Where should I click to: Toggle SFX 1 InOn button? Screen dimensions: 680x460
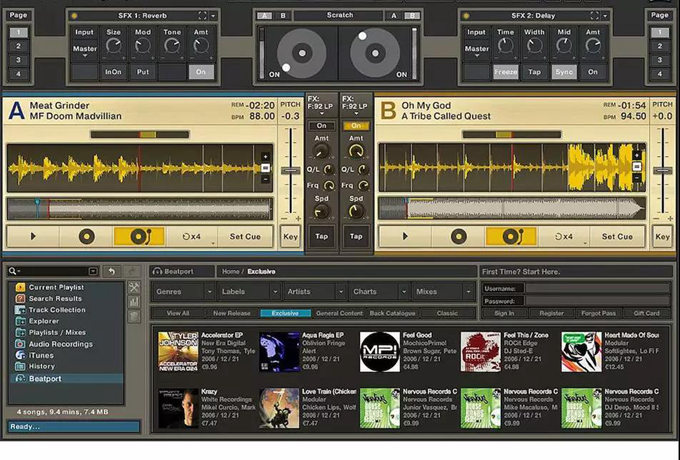pyautogui.click(x=113, y=72)
